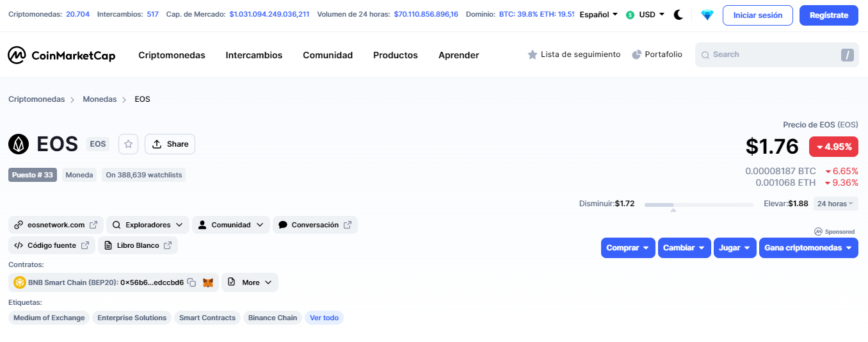The height and width of the screenshot is (342, 868).
Task: Click Iniciar sesión button
Action: (x=758, y=15)
